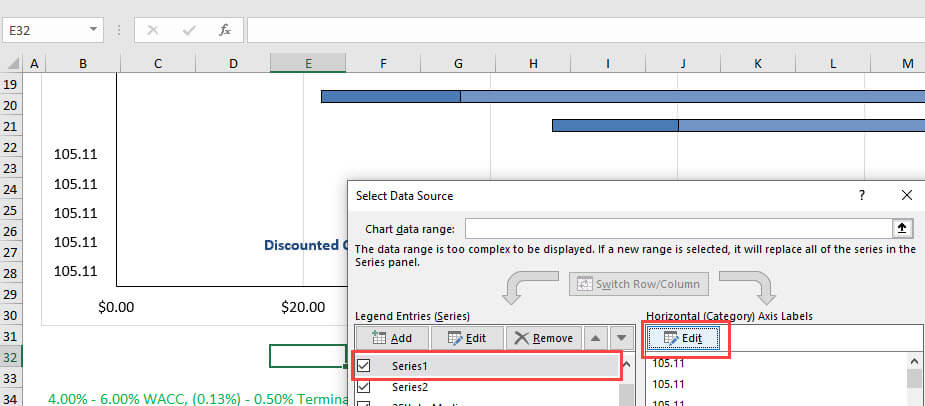This screenshot has width=925, height=406.
Task: Open the Select Data Source help question mark
Action: point(862,196)
